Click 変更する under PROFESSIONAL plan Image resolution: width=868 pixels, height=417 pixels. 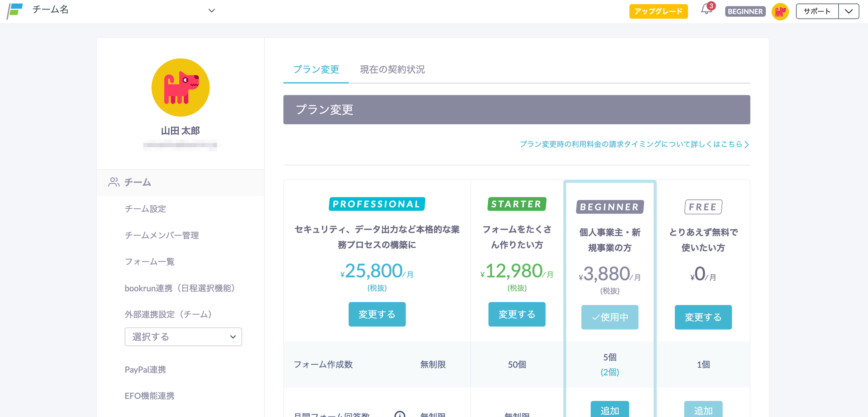point(377,314)
